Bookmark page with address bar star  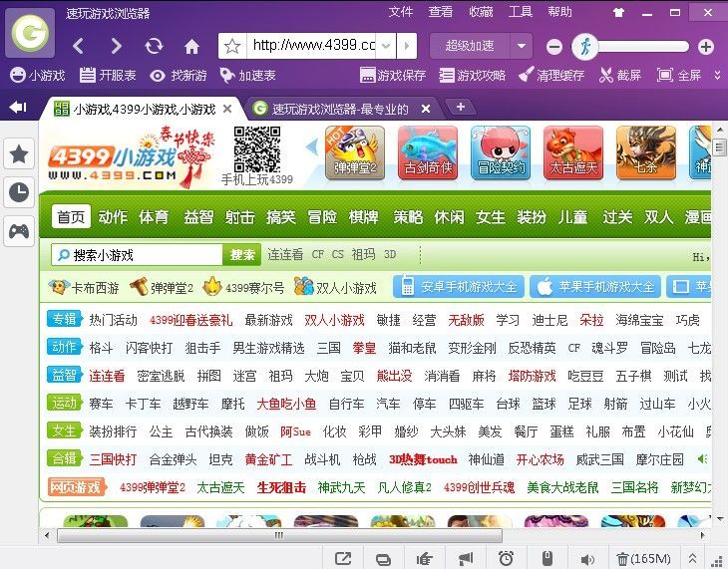click(231, 46)
